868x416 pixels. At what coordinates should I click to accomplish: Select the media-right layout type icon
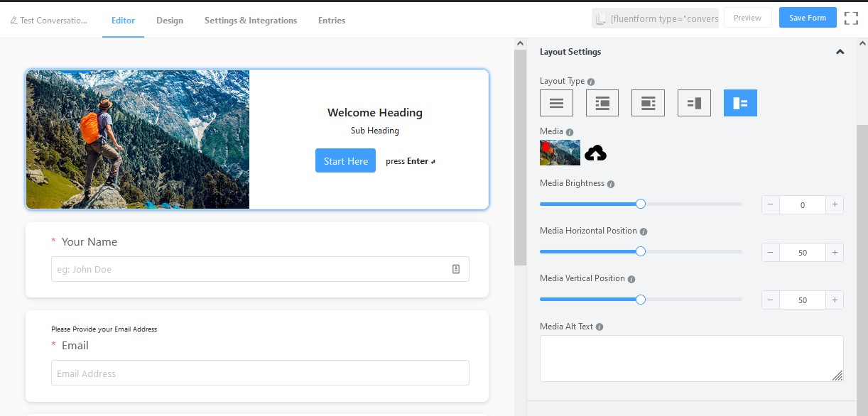(648, 103)
